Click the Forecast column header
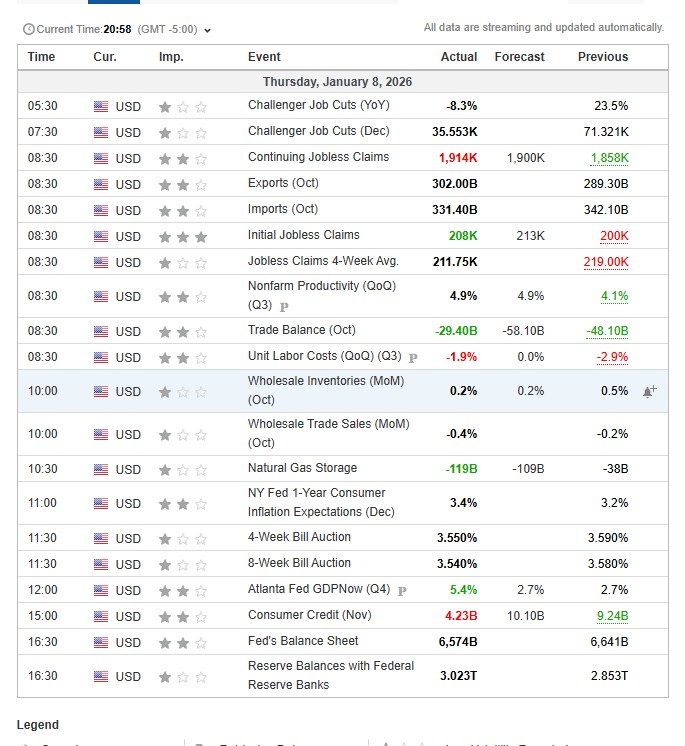 519,57
